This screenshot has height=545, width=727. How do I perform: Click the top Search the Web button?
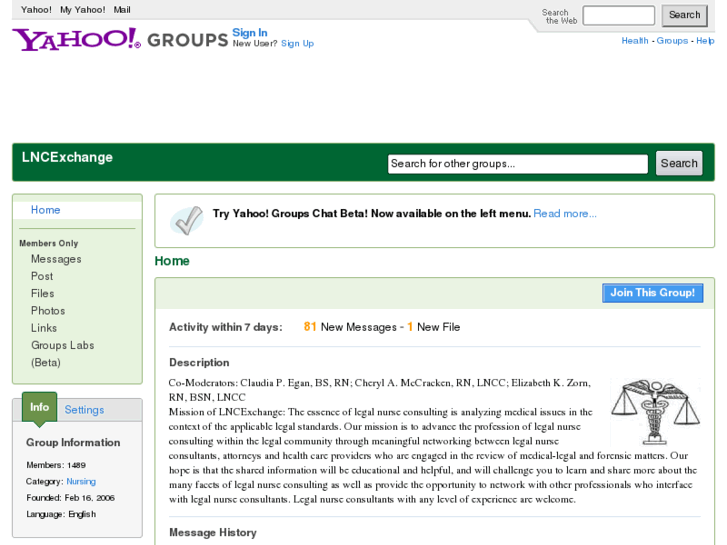click(x=684, y=15)
